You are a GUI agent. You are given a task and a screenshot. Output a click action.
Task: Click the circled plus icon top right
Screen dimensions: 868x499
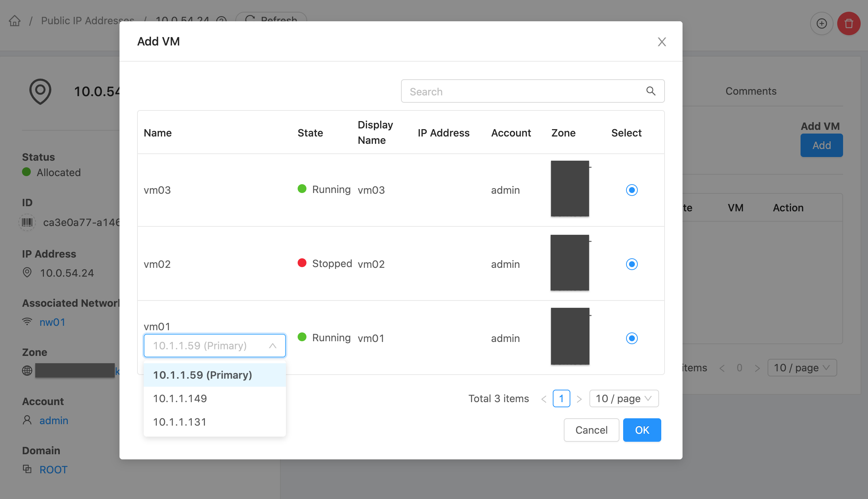821,23
